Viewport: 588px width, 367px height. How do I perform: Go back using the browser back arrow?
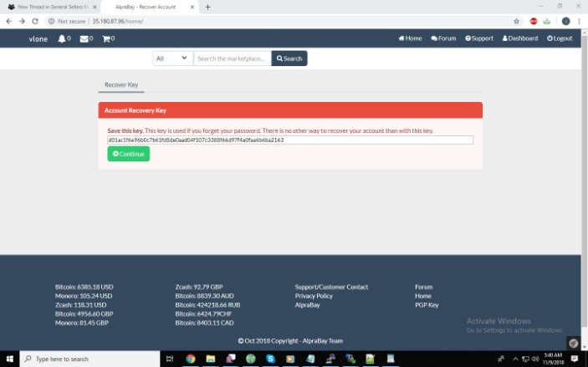[x=9, y=21]
